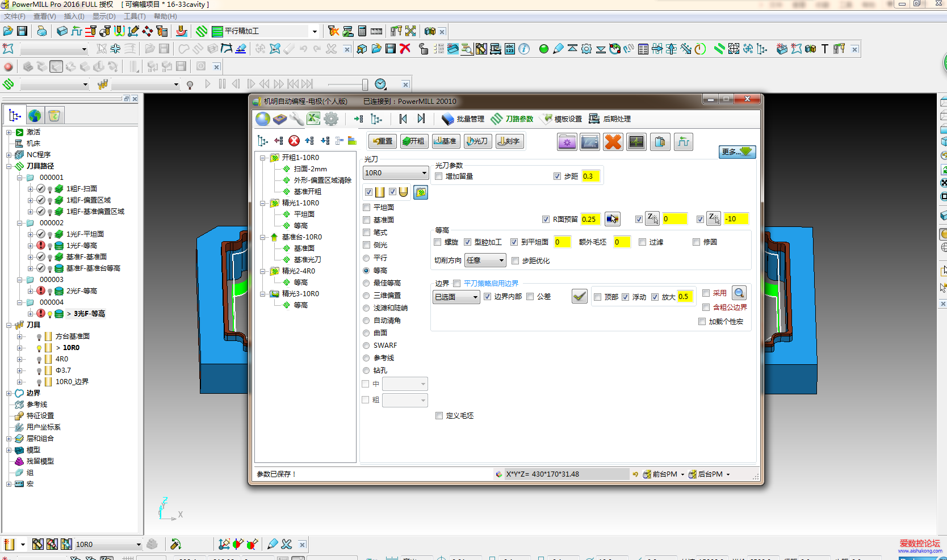
Task: Switch to the 批量管理 tab
Action: coord(463,119)
